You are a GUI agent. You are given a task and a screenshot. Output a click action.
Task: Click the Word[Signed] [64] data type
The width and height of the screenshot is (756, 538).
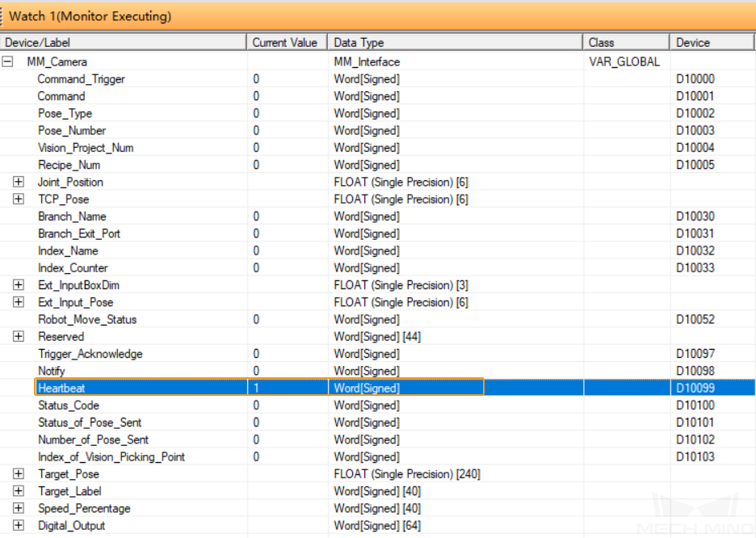(x=377, y=525)
